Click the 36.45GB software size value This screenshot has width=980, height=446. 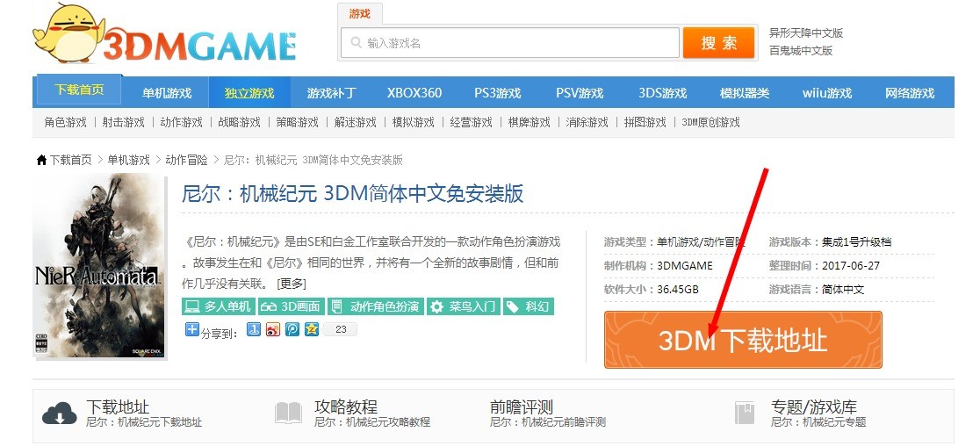[x=678, y=289]
